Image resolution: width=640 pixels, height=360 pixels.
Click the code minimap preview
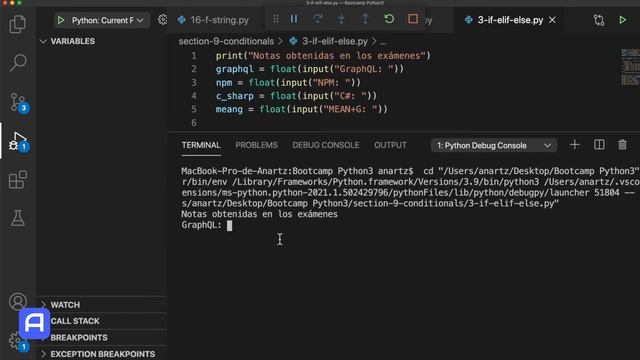click(x=630, y=67)
